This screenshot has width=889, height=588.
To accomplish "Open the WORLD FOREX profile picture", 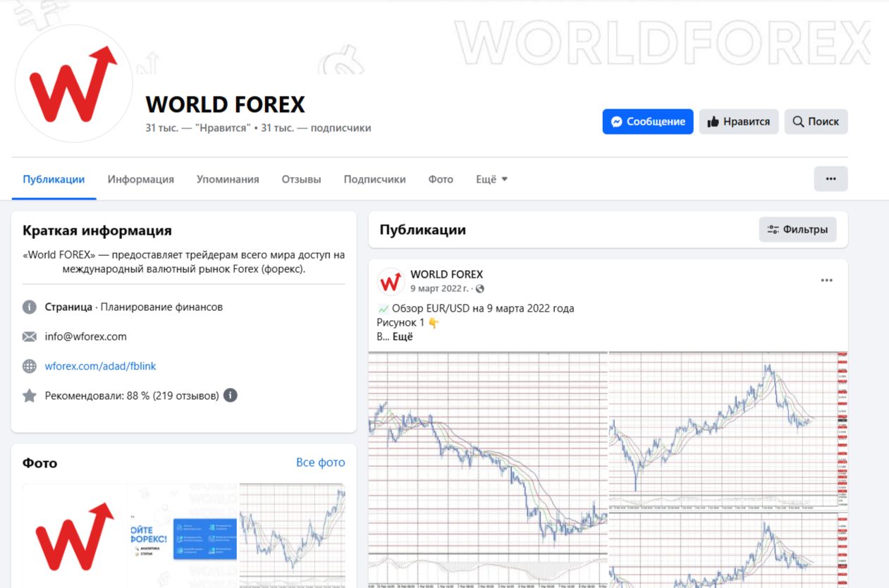I will pos(73,84).
